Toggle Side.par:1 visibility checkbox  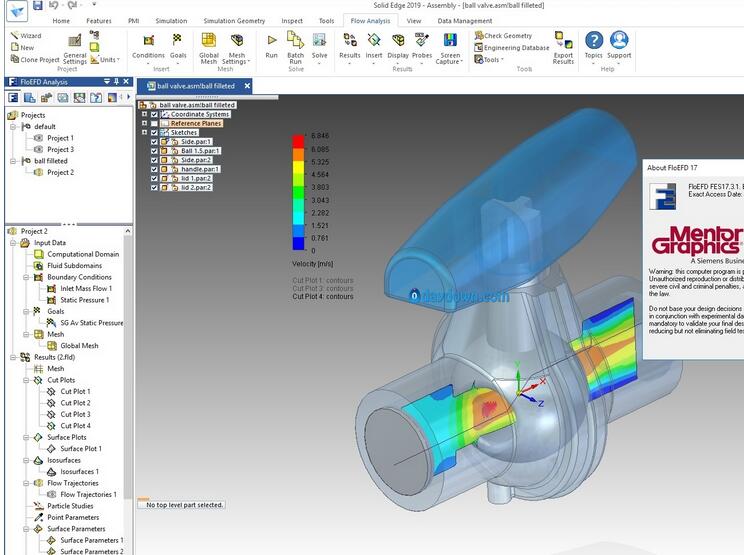[x=154, y=142]
